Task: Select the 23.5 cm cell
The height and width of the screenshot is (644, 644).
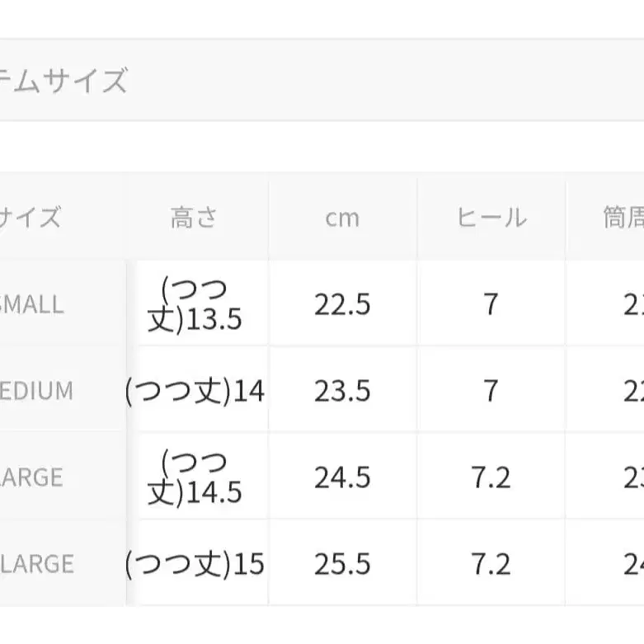Action: tap(342, 390)
